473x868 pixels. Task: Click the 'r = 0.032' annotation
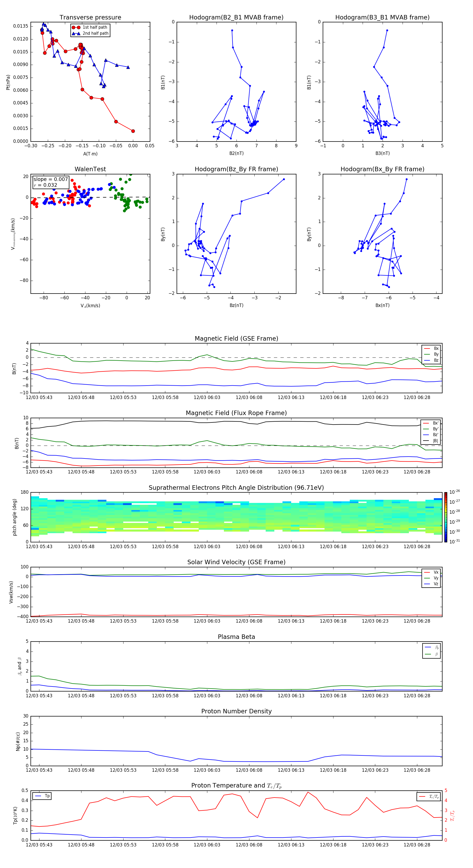point(45,185)
